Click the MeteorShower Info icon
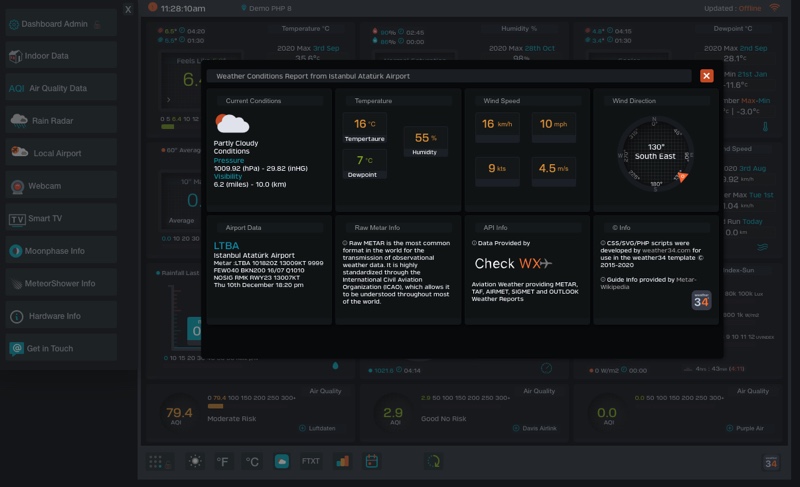The image size is (800, 487). pyautogui.click(x=17, y=284)
